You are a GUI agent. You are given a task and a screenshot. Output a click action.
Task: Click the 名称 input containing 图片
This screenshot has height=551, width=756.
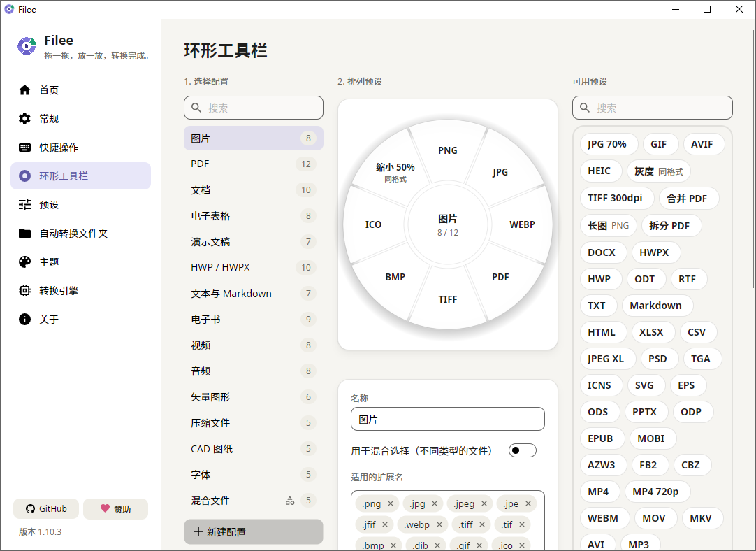point(448,419)
